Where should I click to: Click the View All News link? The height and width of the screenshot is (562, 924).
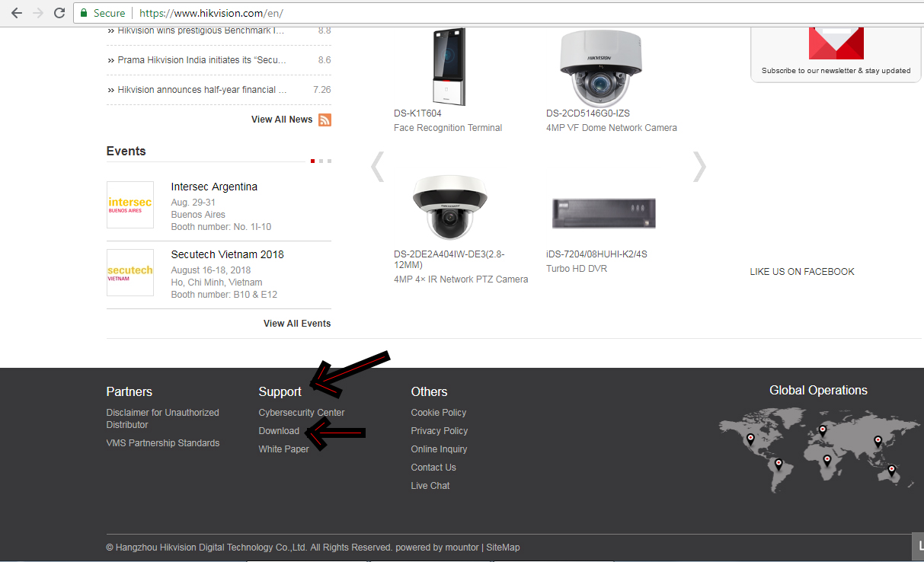[x=282, y=120]
